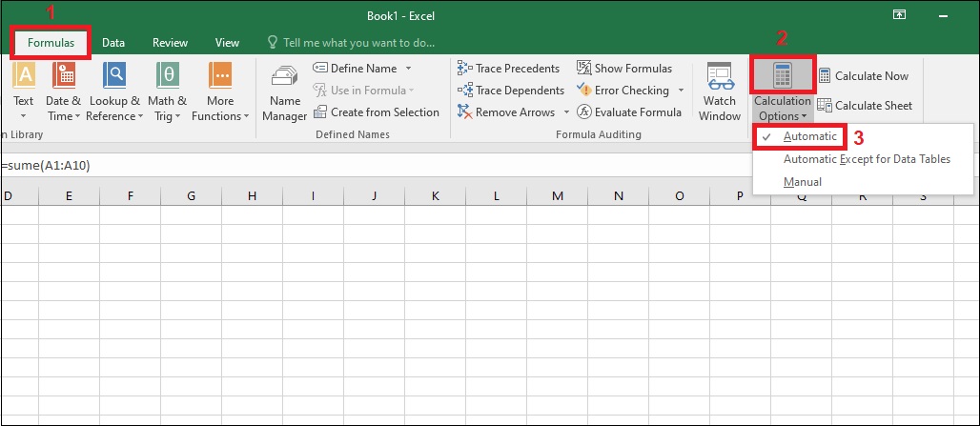Click the lightbulb Tell me icon
This screenshot has width=980, height=426.
click(x=273, y=43)
